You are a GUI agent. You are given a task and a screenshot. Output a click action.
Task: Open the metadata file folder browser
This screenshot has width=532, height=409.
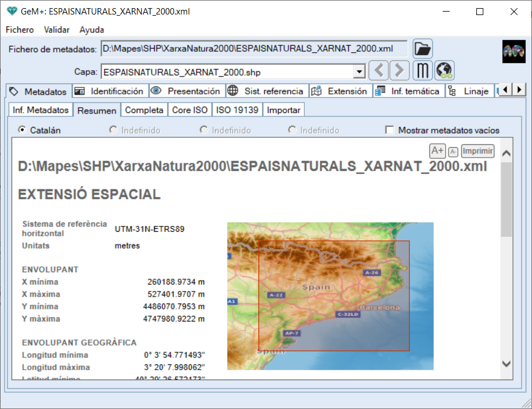422,49
